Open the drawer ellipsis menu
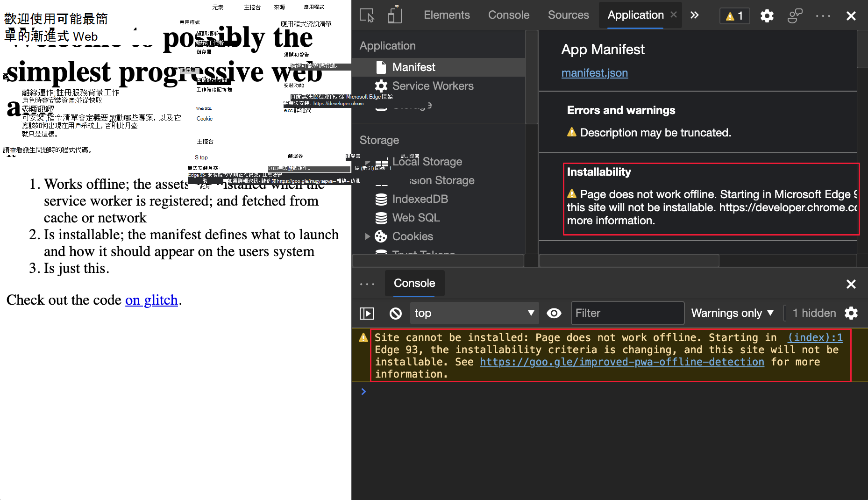868x500 pixels. coord(367,284)
